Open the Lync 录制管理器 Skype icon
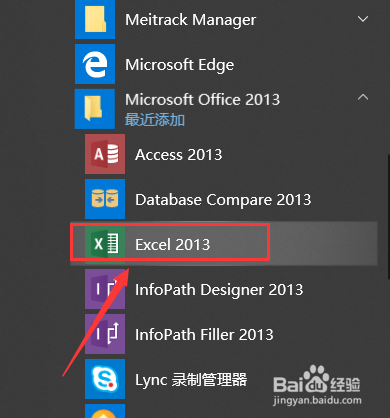This screenshot has height=418, width=390. tap(105, 379)
